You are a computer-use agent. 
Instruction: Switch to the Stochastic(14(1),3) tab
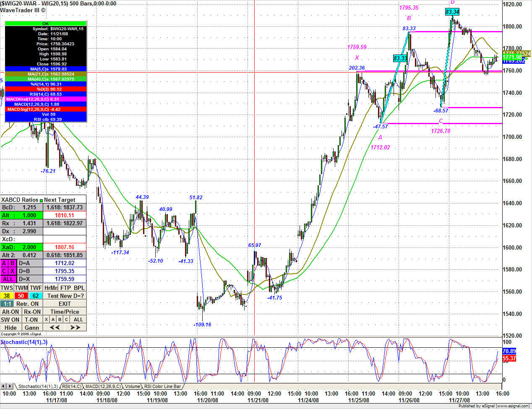pyautogui.click(x=38, y=386)
